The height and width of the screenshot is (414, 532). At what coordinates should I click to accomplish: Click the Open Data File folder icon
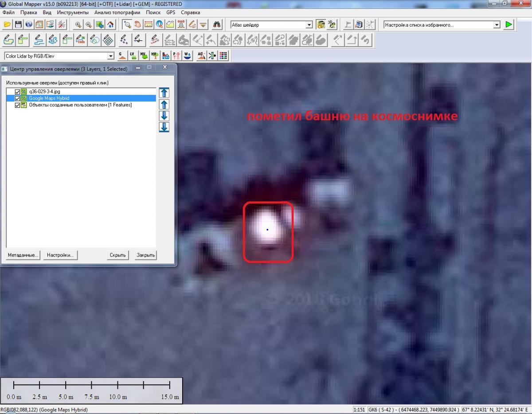[7, 25]
